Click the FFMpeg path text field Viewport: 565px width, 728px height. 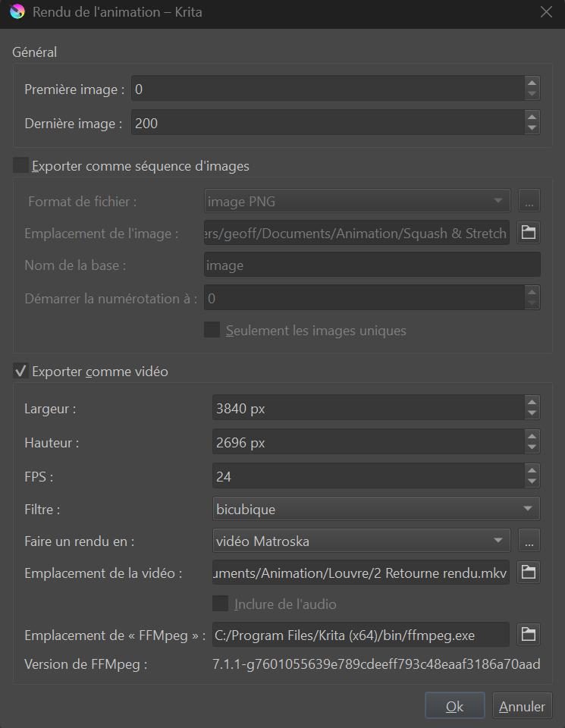point(360,634)
